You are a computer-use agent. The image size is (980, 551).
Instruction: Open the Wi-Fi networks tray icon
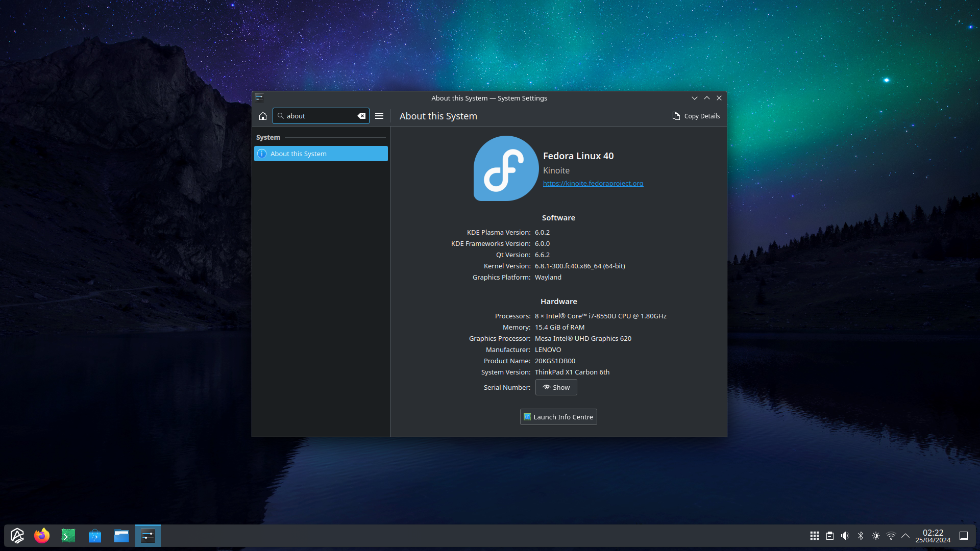[x=891, y=536]
